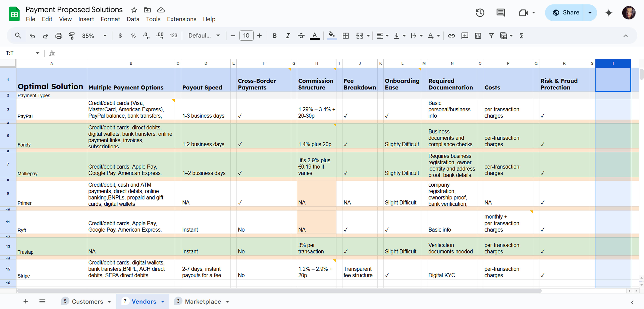
Task: Increase the font size
Action: [260, 36]
